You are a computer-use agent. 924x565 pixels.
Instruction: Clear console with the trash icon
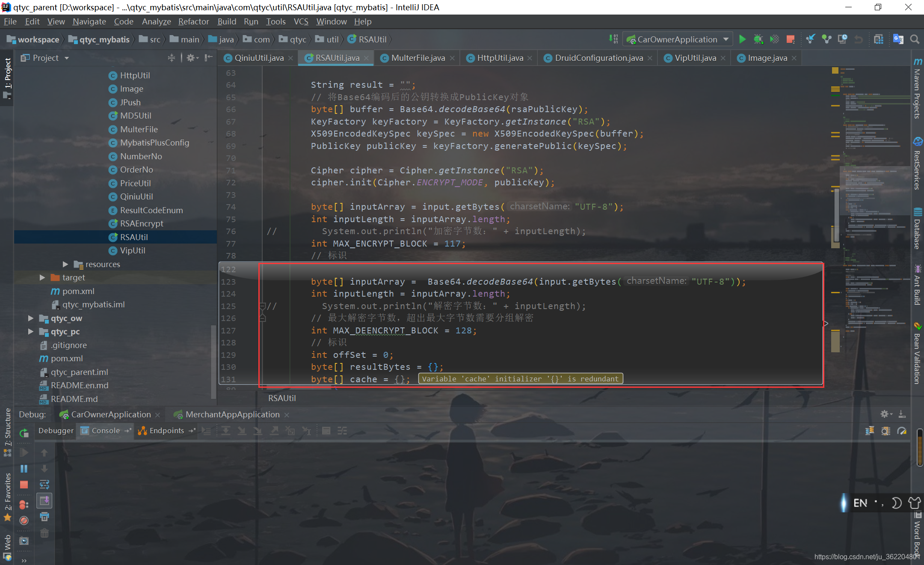pyautogui.click(x=44, y=533)
